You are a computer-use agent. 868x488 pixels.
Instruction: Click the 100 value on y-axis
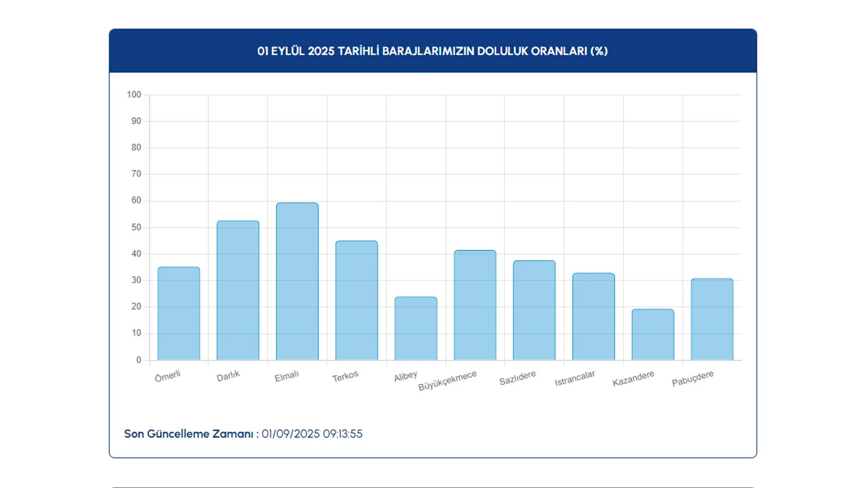point(134,95)
